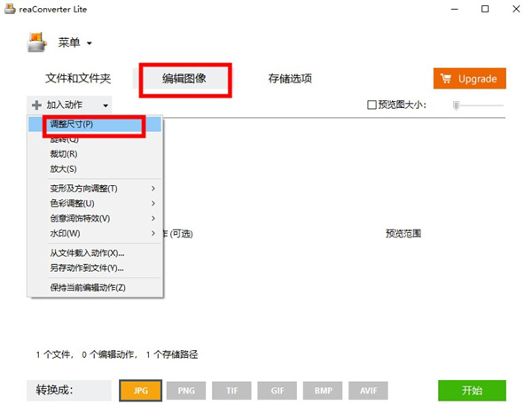Choose BMP as conversion format
Viewport: 532px width, 412px height.
point(323,390)
